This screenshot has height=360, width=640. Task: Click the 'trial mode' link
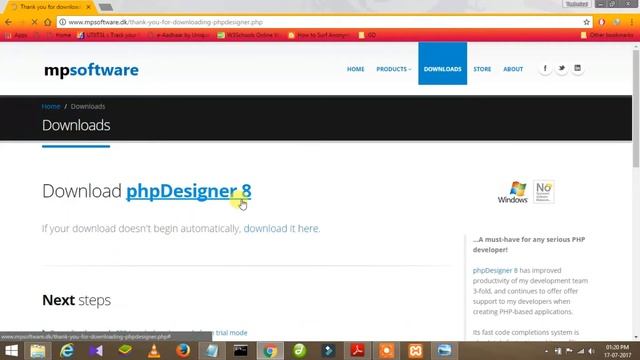pos(231,333)
